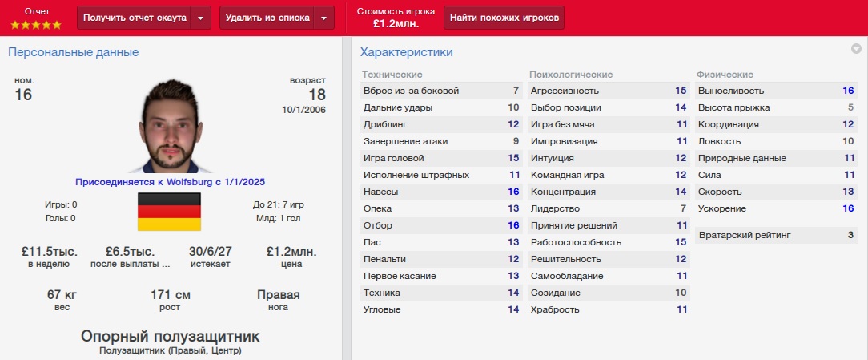Click Удалить из списка button
The height and width of the screenshot is (360, 868).
tap(267, 18)
